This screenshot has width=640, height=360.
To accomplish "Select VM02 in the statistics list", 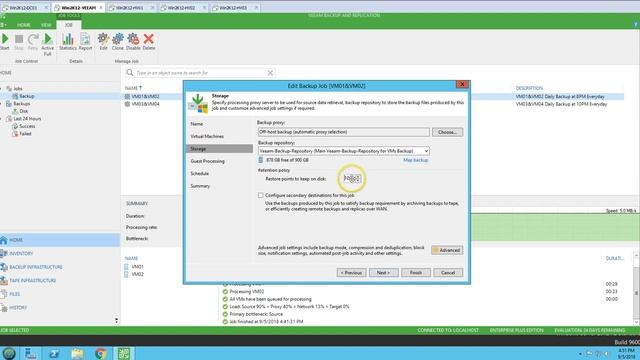I will [x=138, y=274].
